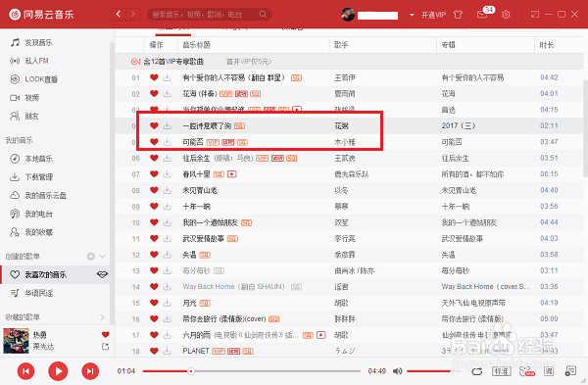
Task: Mute with the speaker icon
Action: (x=397, y=371)
